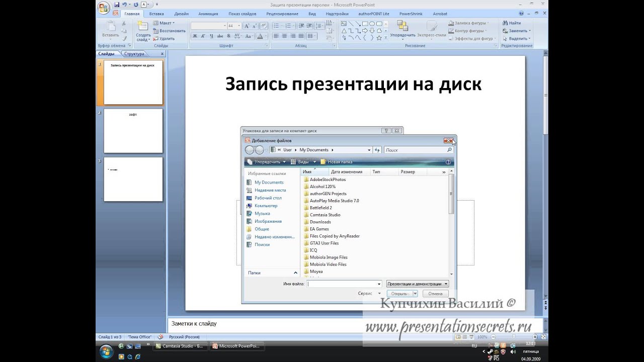The width and height of the screenshot is (644, 362).
Task: Click Layout (Макет) dropdown
Action: [x=164, y=23]
